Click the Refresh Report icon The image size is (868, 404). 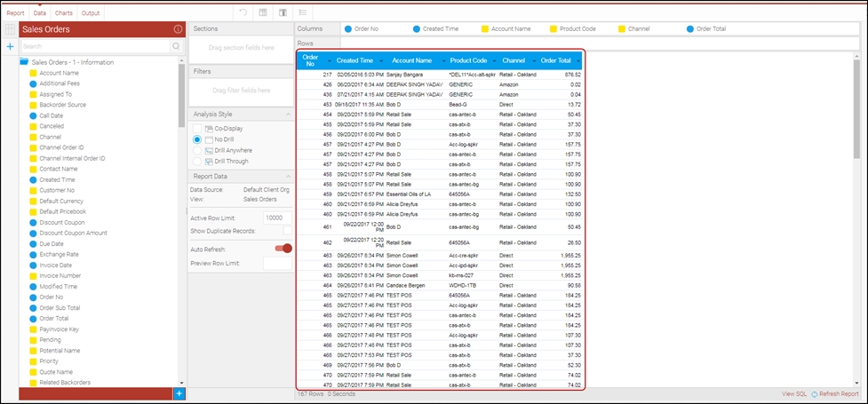[x=814, y=394]
